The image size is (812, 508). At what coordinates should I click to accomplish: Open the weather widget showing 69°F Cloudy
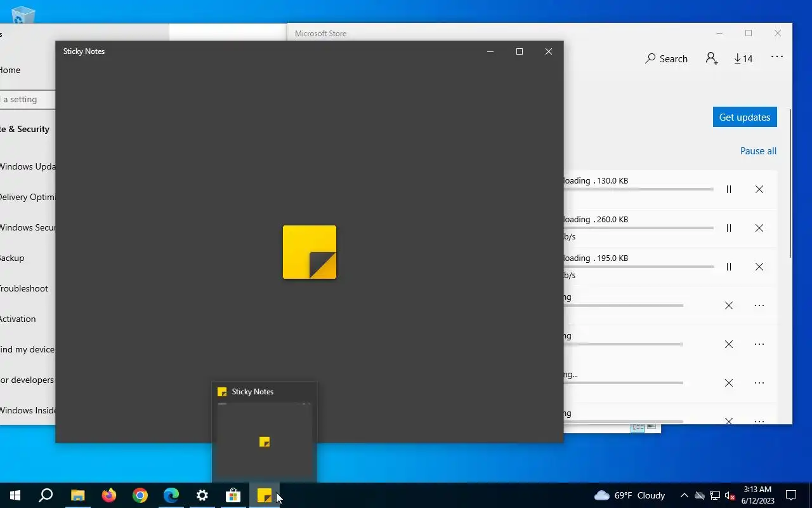(x=629, y=495)
